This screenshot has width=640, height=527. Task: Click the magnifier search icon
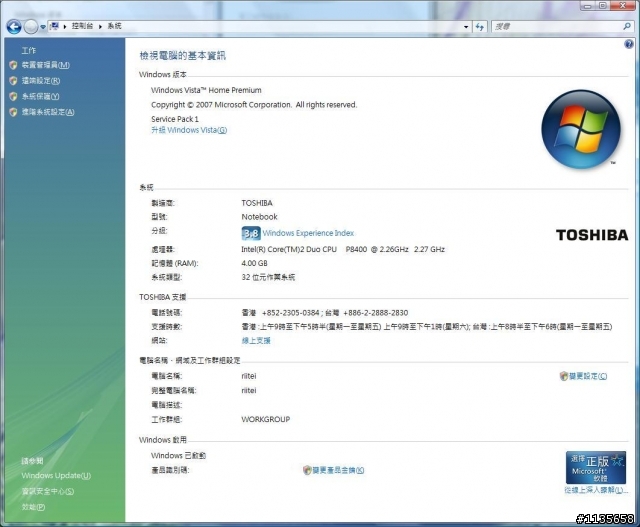tap(627, 27)
